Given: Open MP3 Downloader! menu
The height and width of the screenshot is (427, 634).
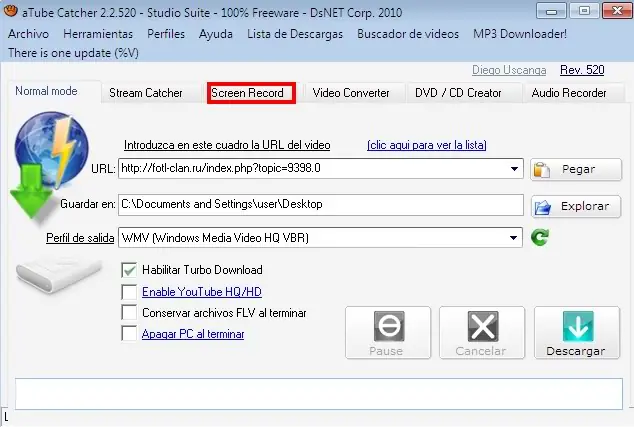Looking at the screenshot, I should [520, 34].
